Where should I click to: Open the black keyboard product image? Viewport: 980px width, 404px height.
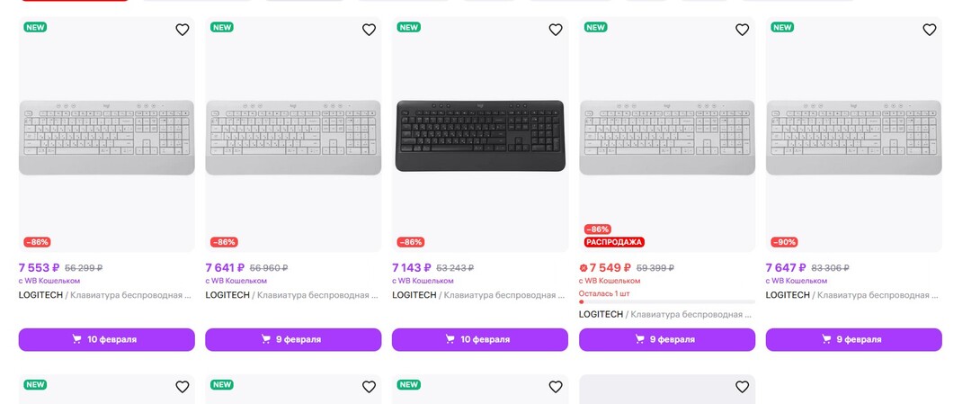480,136
